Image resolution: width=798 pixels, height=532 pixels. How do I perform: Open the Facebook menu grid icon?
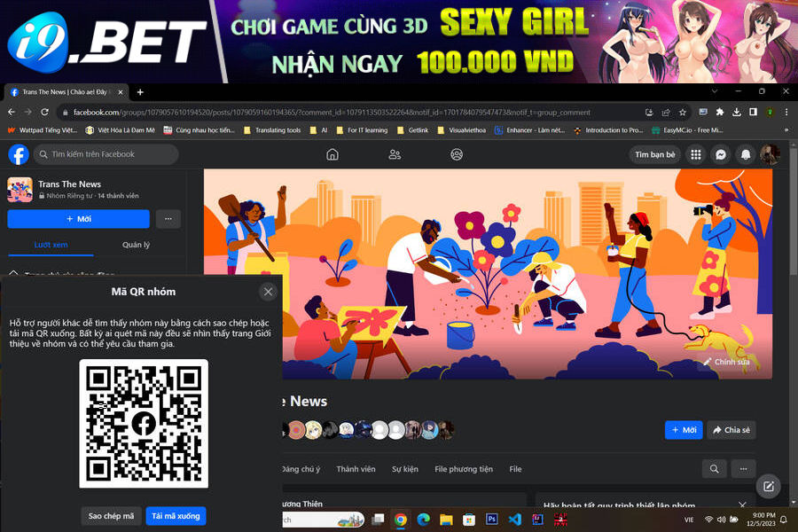tap(696, 154)
